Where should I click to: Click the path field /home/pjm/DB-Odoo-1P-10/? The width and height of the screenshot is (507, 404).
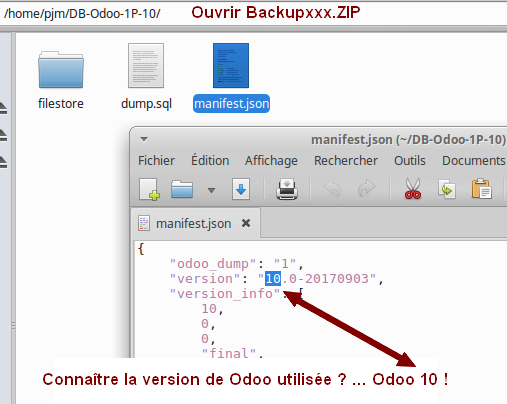pyautogui.click(x=82, y=14)
